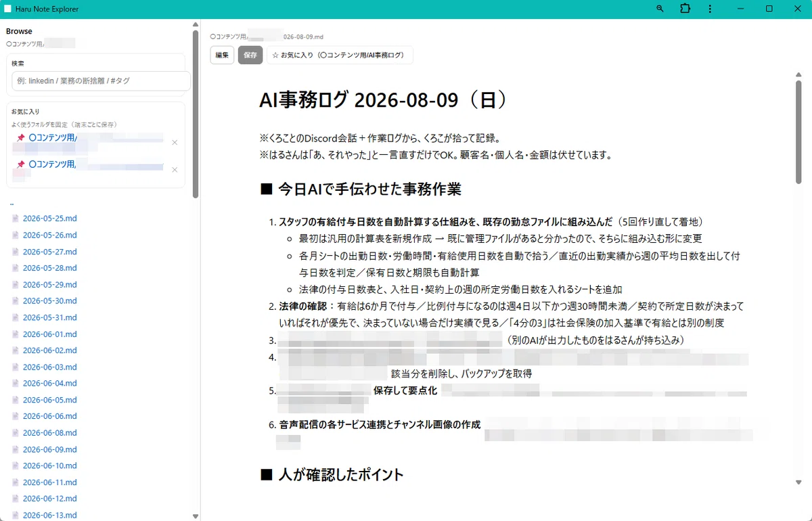Click the pin icon of the second favorite folder

pyautogui.click(x=20, y=164)
